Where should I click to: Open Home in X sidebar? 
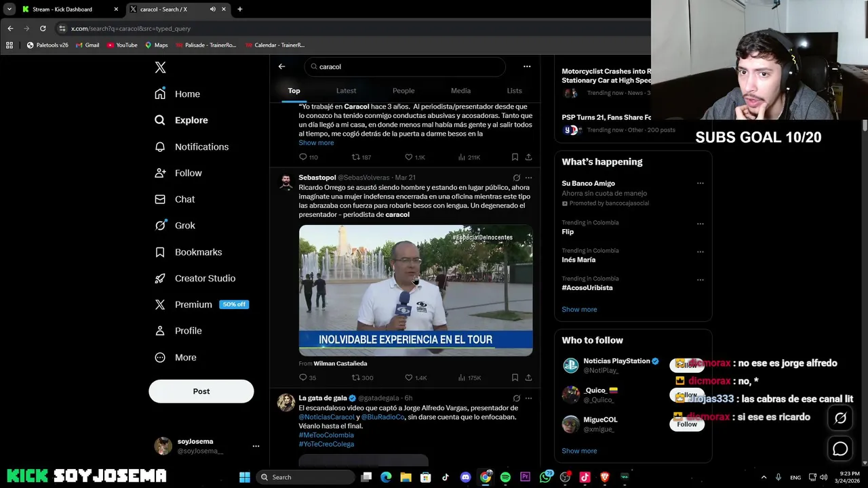(177, 94)
